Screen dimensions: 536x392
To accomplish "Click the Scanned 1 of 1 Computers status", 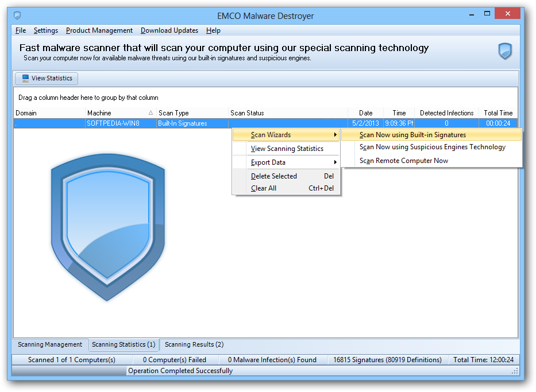I will point(72,360).
